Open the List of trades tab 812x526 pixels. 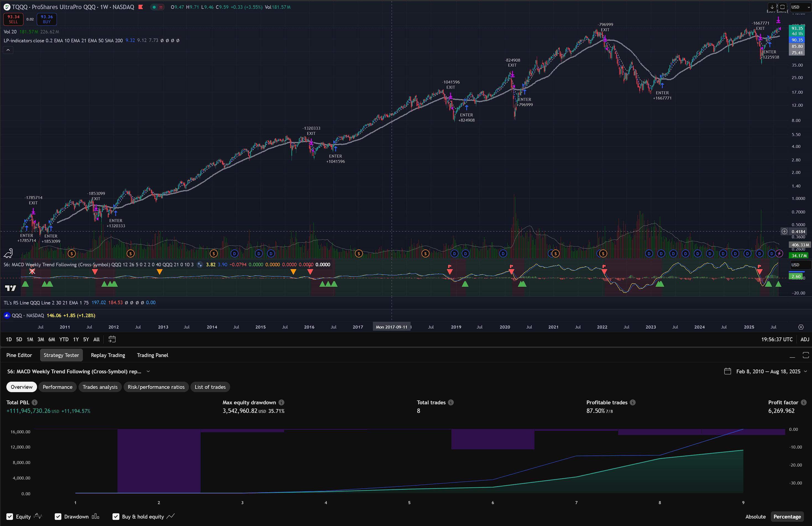(x=210, y=387)
